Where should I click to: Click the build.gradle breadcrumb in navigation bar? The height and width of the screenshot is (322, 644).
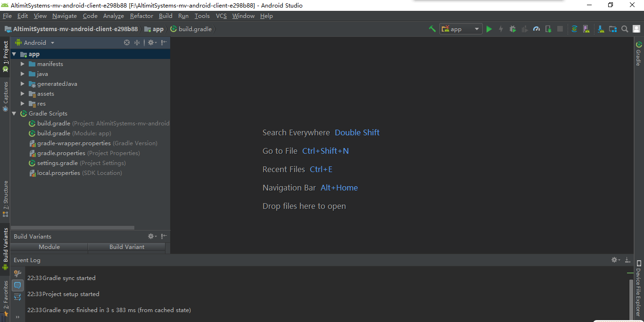click(x=194, y=29)
